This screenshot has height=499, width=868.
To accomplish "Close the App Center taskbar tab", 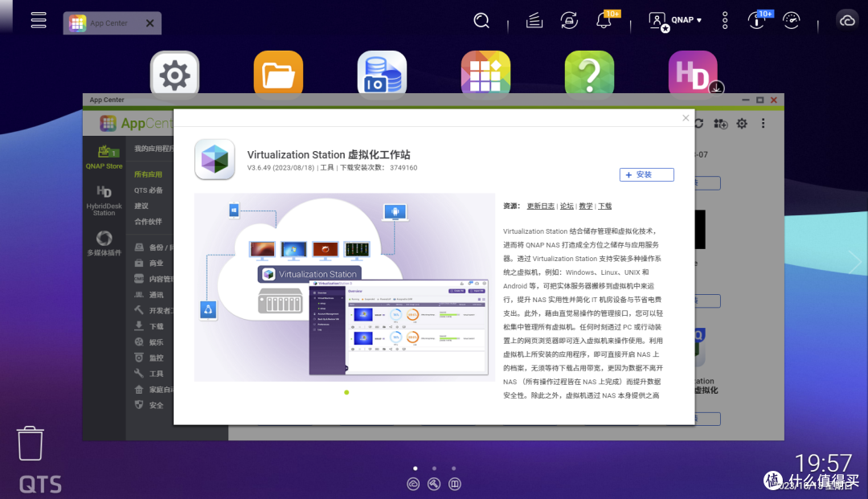I will point(149,23).
